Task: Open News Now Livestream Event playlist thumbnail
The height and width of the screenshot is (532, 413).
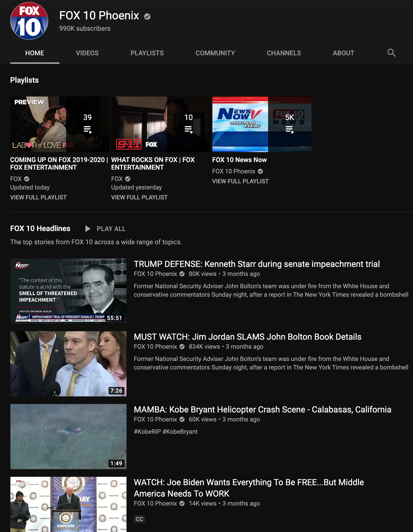Action: 262,124
